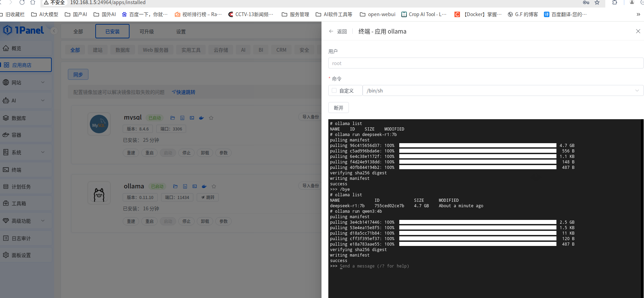The height and width of the screenshot is (298, 644).
Task: Open the ollama app terminal icon
Action: [x=195, y=186]
